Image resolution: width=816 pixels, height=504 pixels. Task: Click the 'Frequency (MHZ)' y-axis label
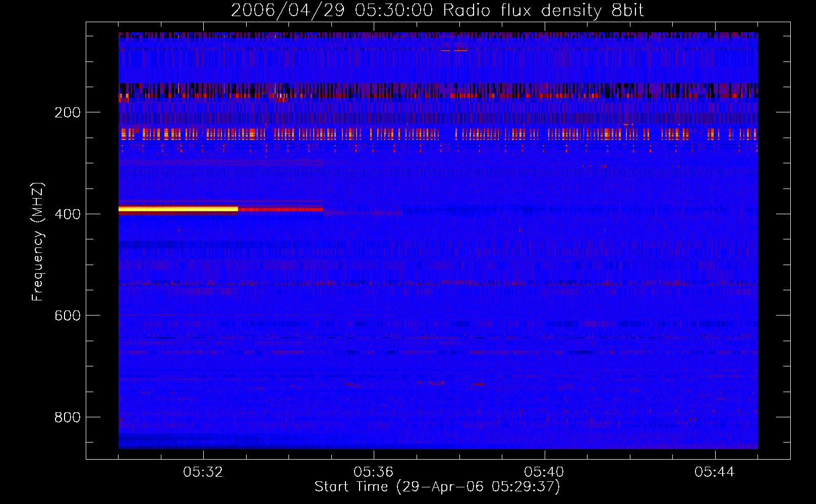tap(38, 242)
